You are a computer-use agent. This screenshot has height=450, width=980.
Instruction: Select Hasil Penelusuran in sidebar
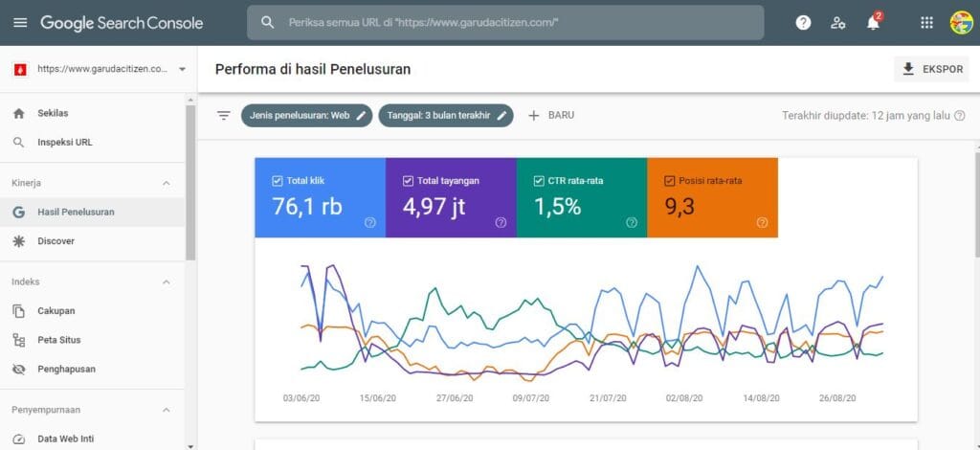tap(93, 212)
